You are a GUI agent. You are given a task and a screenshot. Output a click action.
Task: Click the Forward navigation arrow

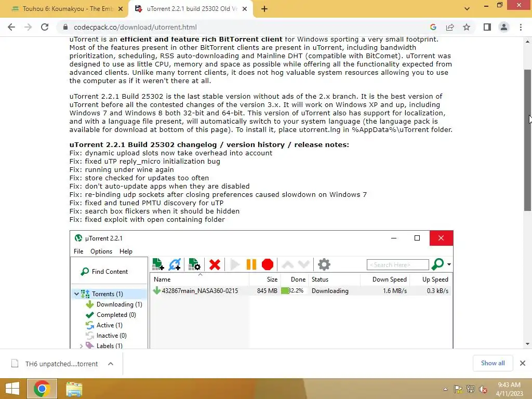pyautogui.click(x=28, y=27)
